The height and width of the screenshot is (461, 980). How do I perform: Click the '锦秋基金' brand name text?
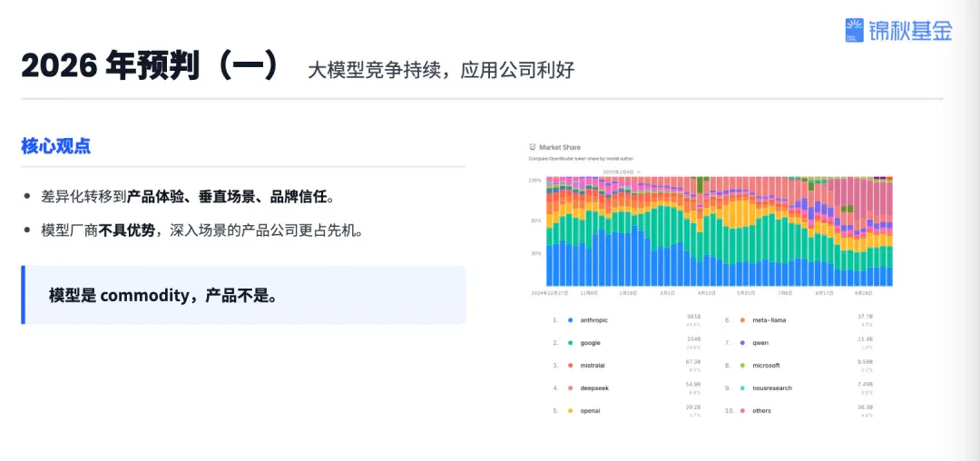(910, 30)
